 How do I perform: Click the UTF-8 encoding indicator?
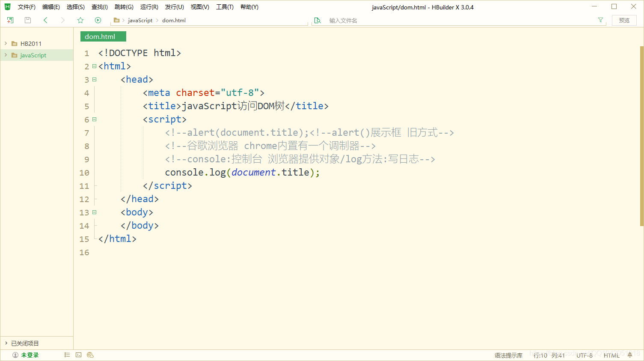[585, 355]
